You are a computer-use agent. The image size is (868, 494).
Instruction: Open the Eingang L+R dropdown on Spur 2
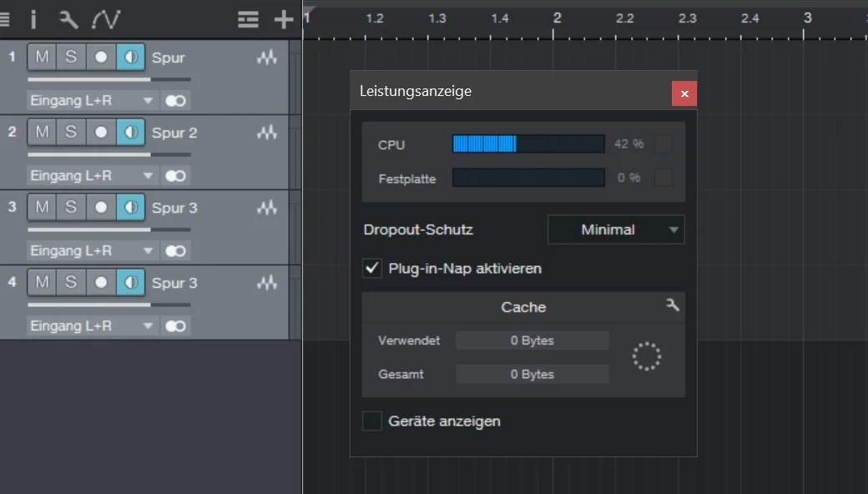pos(93,176)
